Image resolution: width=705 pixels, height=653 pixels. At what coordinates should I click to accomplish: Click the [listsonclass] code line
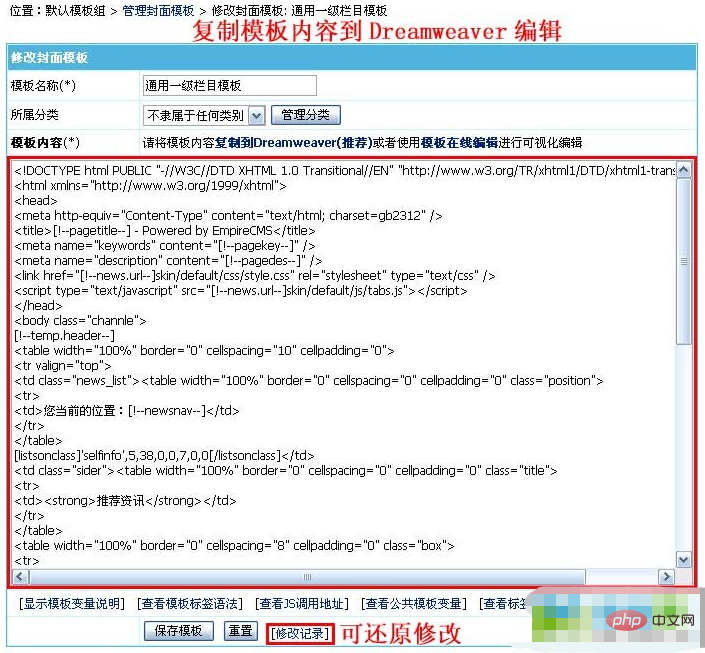pyautogui.click(x=164, y=456)
